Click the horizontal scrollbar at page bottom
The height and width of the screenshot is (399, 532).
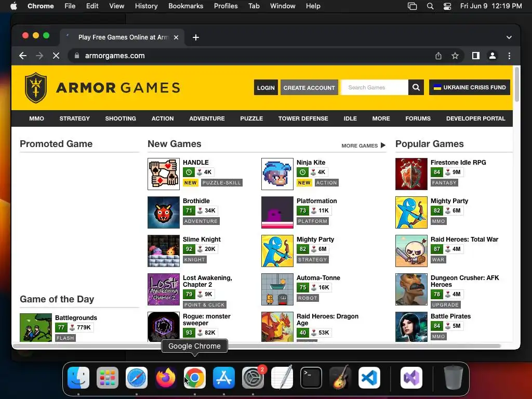click(257, 346)
